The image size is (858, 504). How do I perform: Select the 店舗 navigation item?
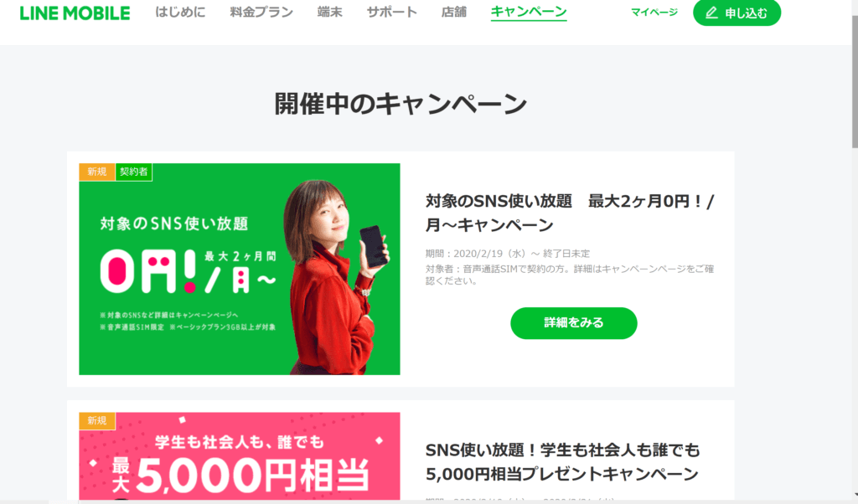(454, 12)
